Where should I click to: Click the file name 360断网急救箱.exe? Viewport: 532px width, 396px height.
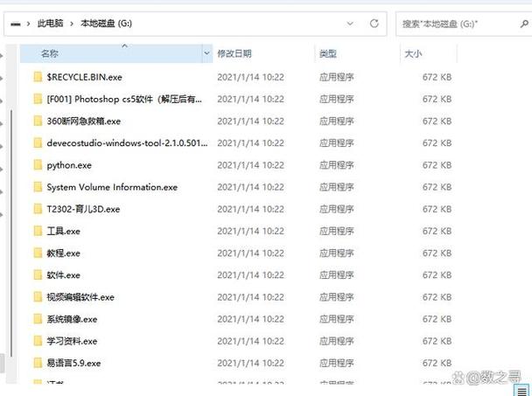point(84,121)
